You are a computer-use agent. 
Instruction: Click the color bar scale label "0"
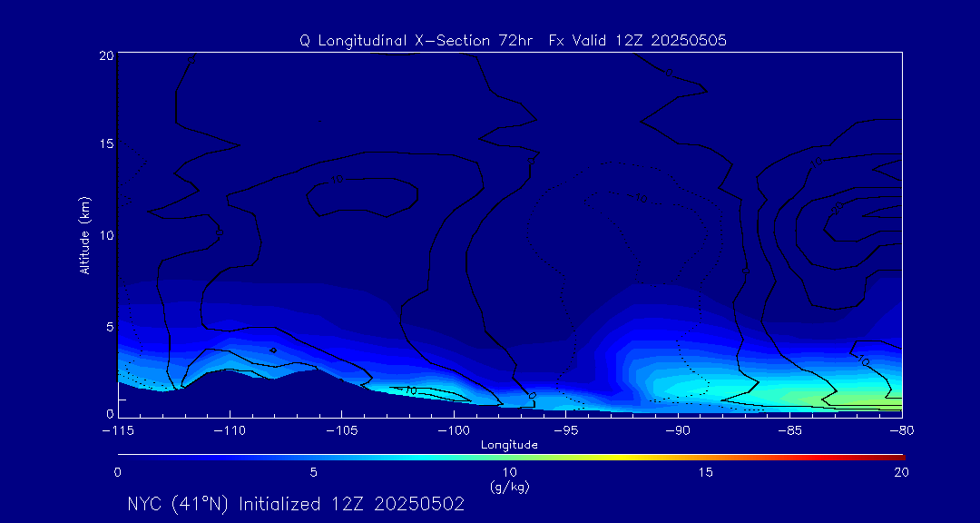pyautogui.click(x=117, y=473)
